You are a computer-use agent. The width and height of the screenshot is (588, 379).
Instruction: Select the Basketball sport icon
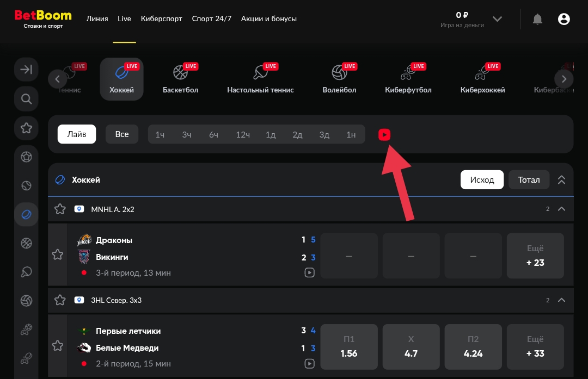(x=180, y=79)
